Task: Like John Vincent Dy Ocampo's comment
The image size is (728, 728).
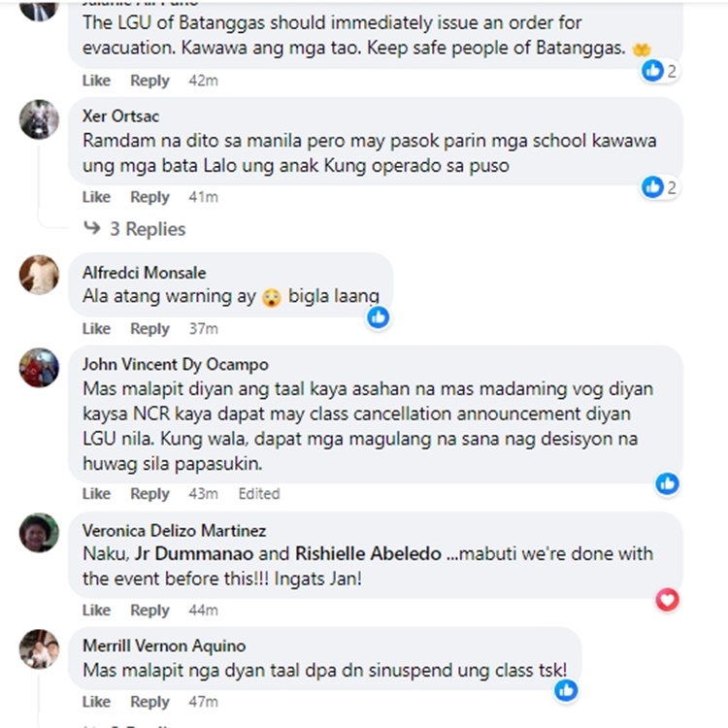Action: (96, 493)
